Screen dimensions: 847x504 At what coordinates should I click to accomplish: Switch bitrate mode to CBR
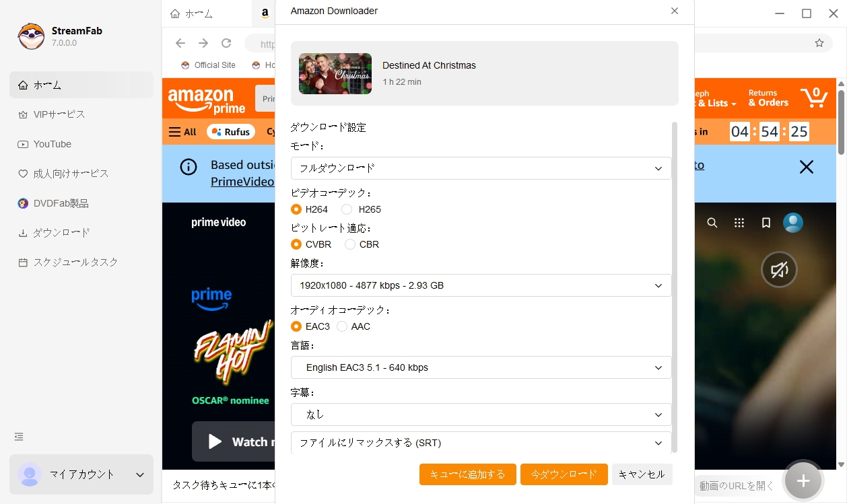[349, 244]
